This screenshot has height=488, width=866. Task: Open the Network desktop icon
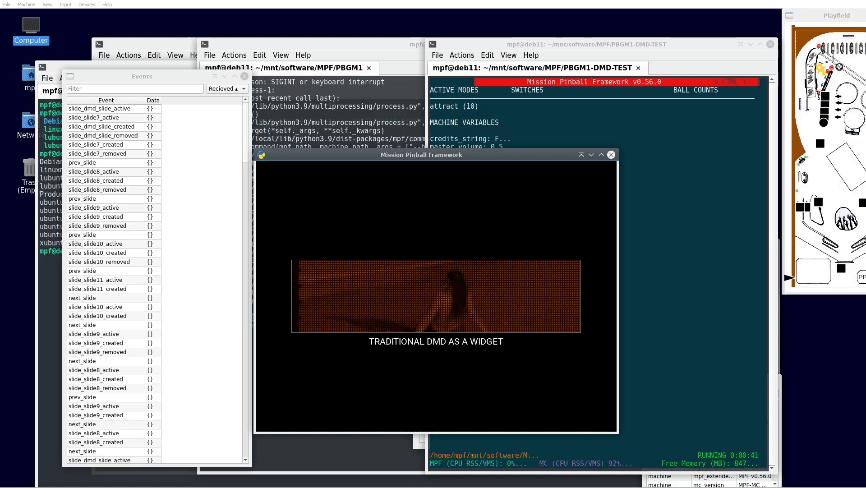click(28, 121)
